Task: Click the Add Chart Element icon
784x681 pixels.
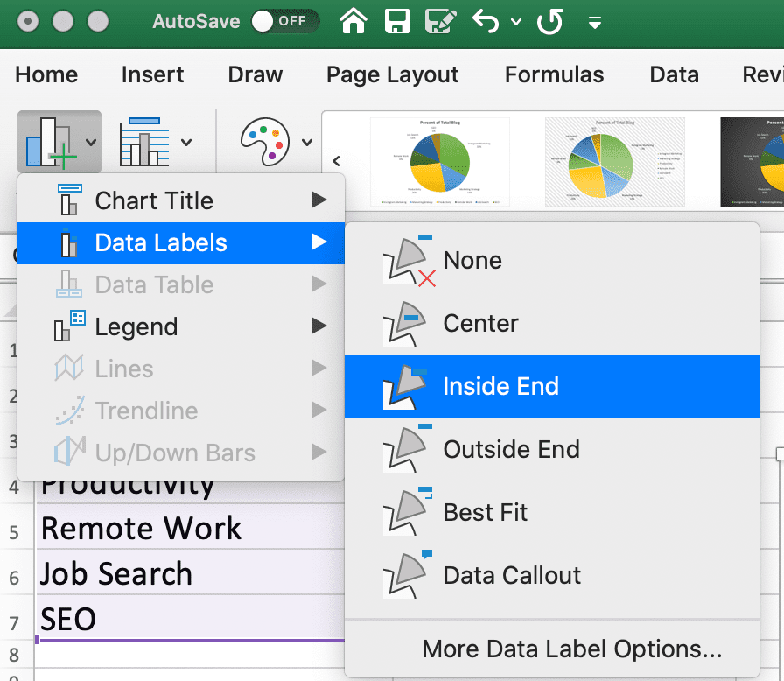Action: point(51,142)
